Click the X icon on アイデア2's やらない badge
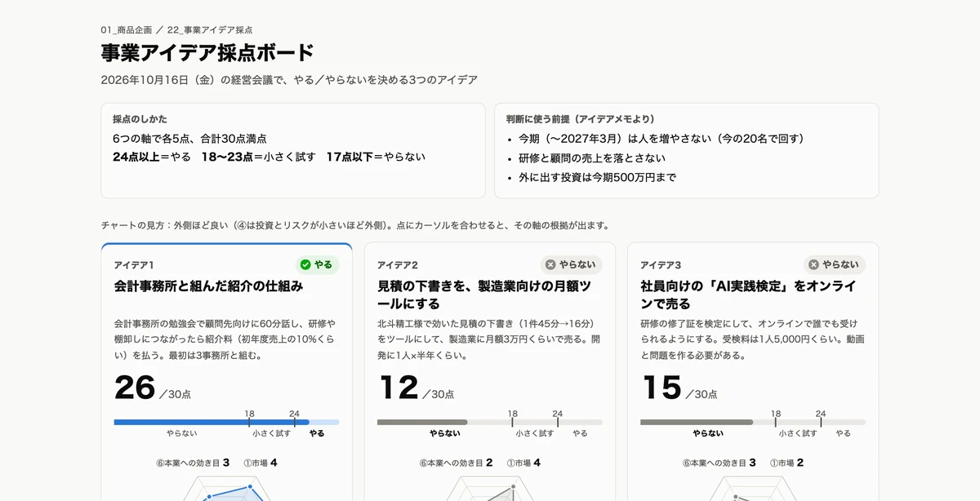Viewport: 980px width, 501px height. pos(550,264)
